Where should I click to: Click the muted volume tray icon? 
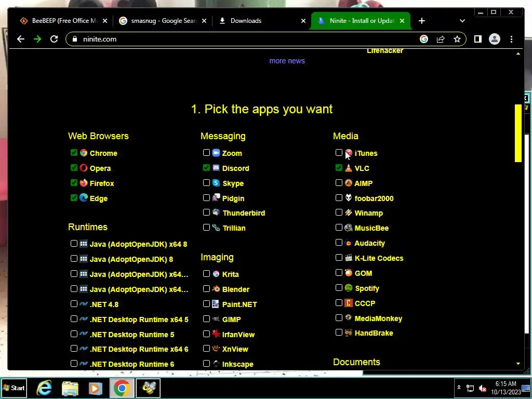coord(483,388)
